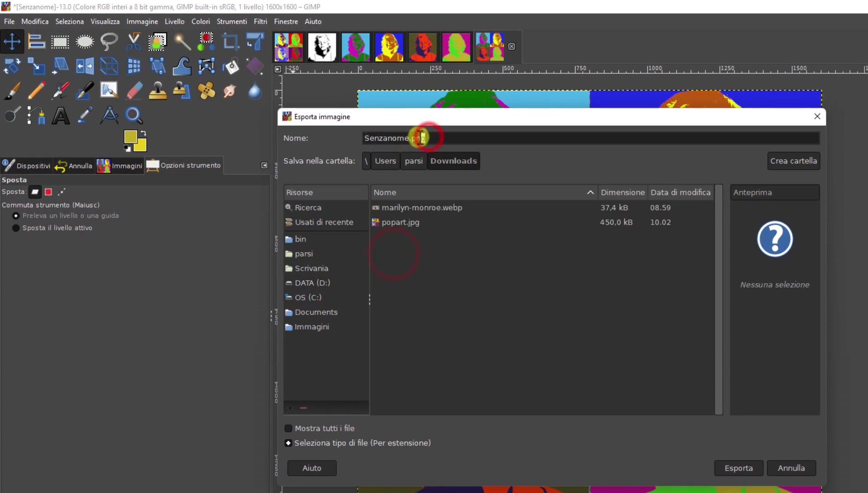This screenshot has height=493, width=868.
Task: Select the Free Select lasso tool
Action: (x=109, y=42)
